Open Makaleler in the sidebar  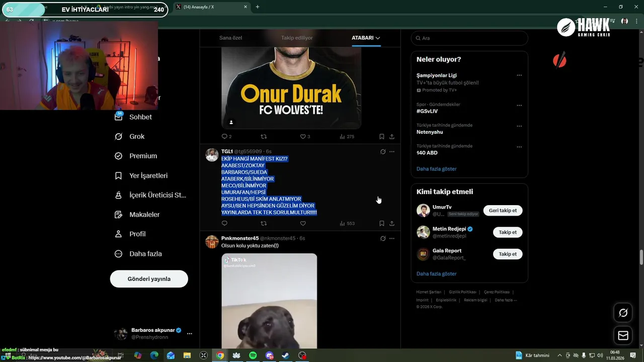(137, 214)
